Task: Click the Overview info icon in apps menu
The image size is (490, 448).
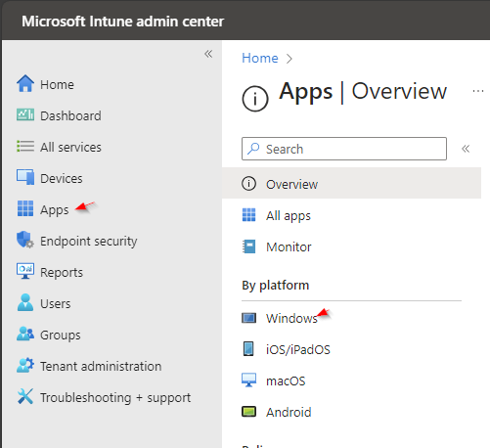Action: click(x=248, y=184)
